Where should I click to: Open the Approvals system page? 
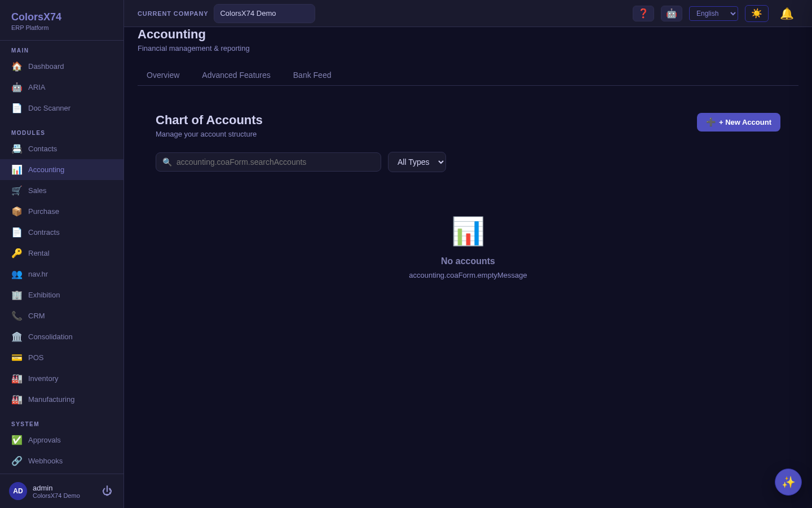(x=62, y=440)
